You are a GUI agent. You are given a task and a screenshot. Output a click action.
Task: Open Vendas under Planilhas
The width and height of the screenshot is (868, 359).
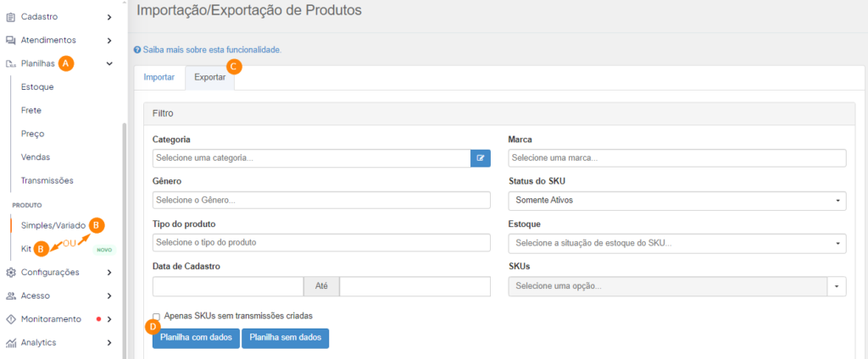pyautogui.click(x=36, y=157)
